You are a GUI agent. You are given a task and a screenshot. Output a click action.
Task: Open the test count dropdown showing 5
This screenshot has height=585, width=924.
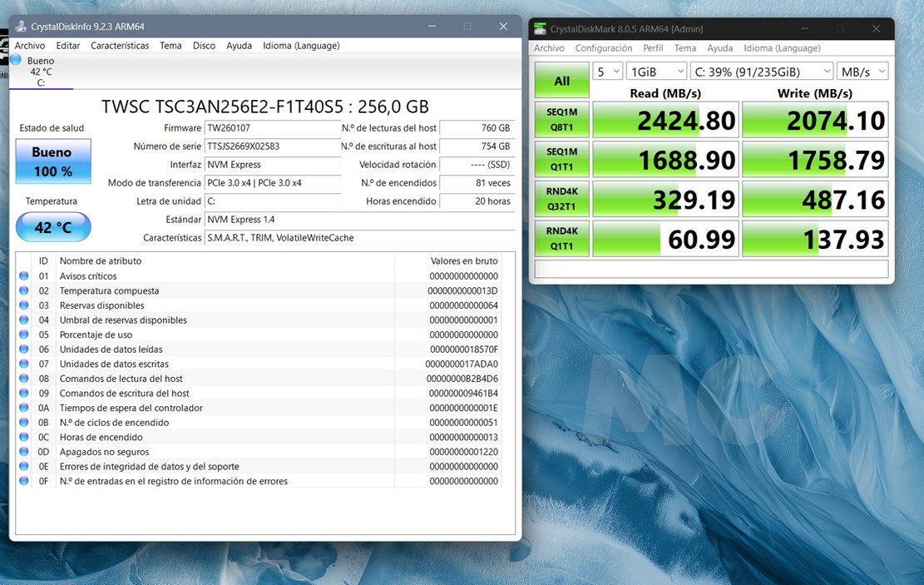[608, 72]
